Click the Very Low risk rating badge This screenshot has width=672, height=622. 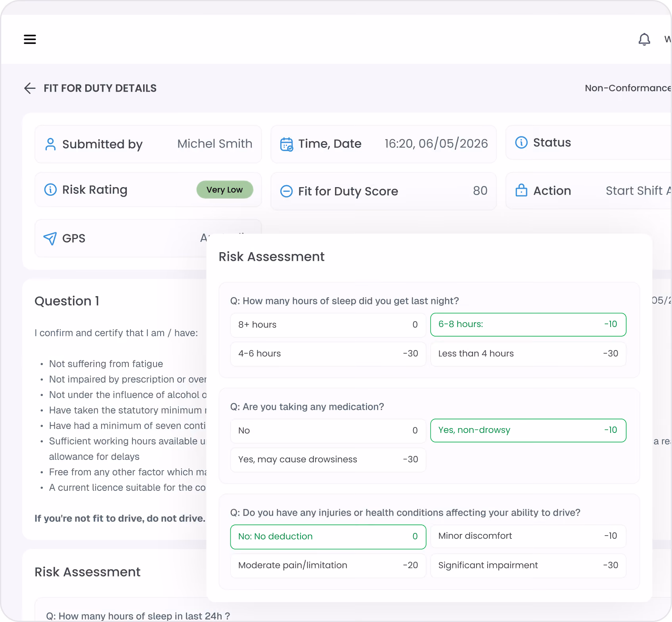[225, 190]
